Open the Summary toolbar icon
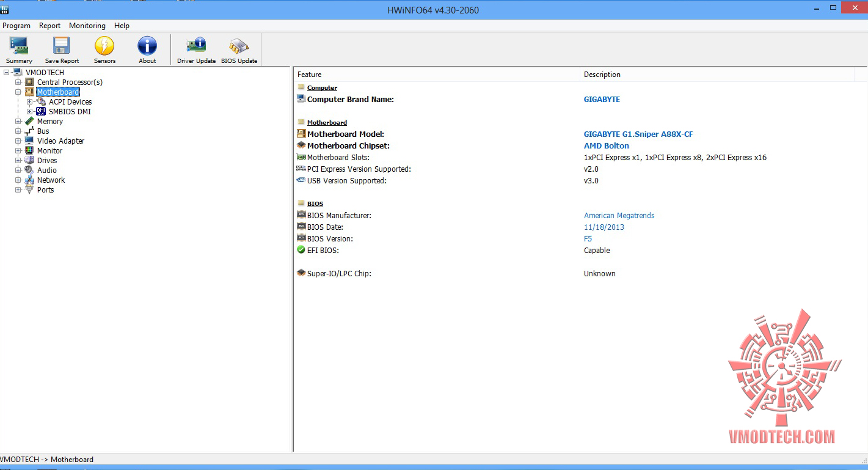This screenshot has height=470, width=868. pos(19,46)
